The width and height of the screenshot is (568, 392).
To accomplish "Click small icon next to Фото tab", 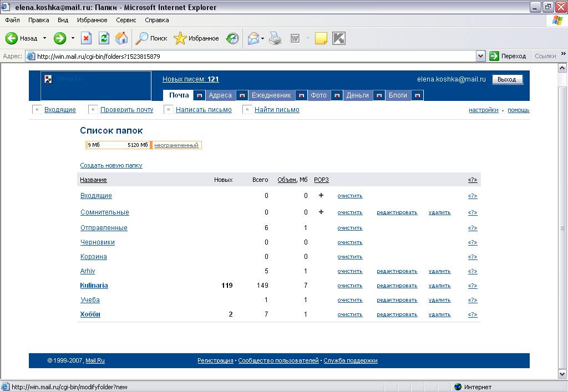I will 337,95.
